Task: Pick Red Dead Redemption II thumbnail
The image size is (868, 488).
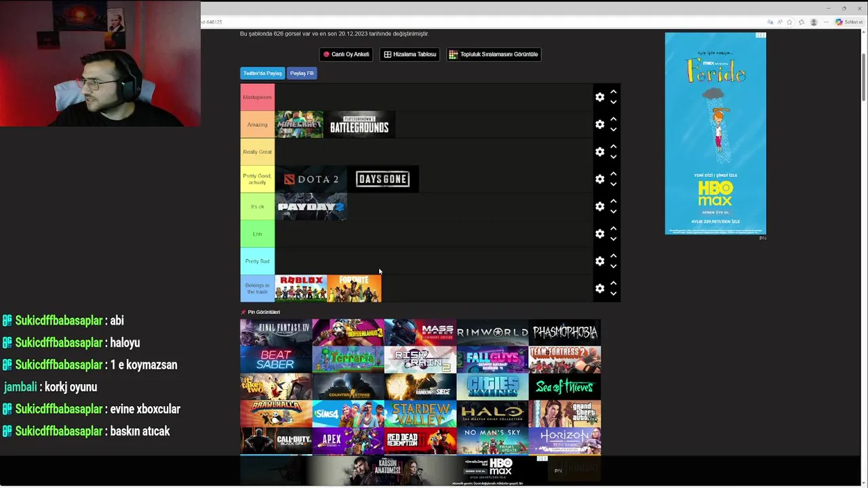Action: [420, 441]
